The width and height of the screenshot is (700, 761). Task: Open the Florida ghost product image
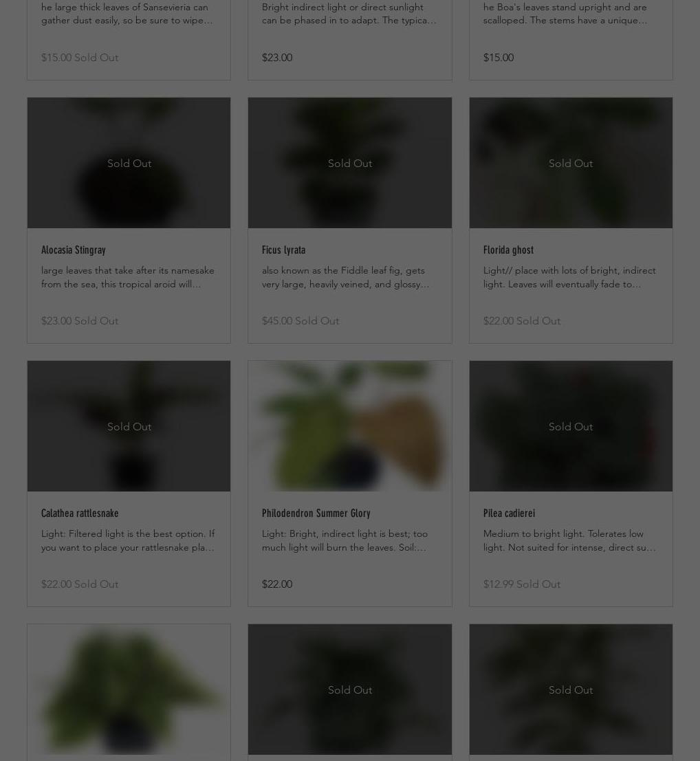(x=571, y=163)
